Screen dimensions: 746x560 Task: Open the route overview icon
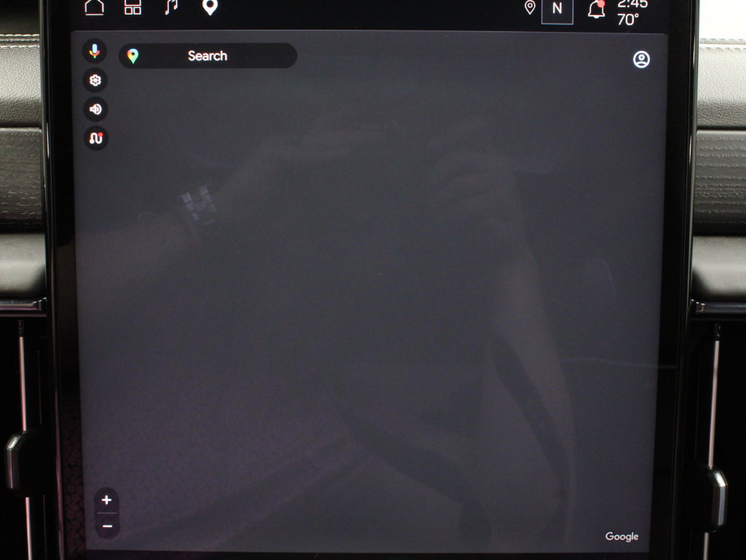96,138
